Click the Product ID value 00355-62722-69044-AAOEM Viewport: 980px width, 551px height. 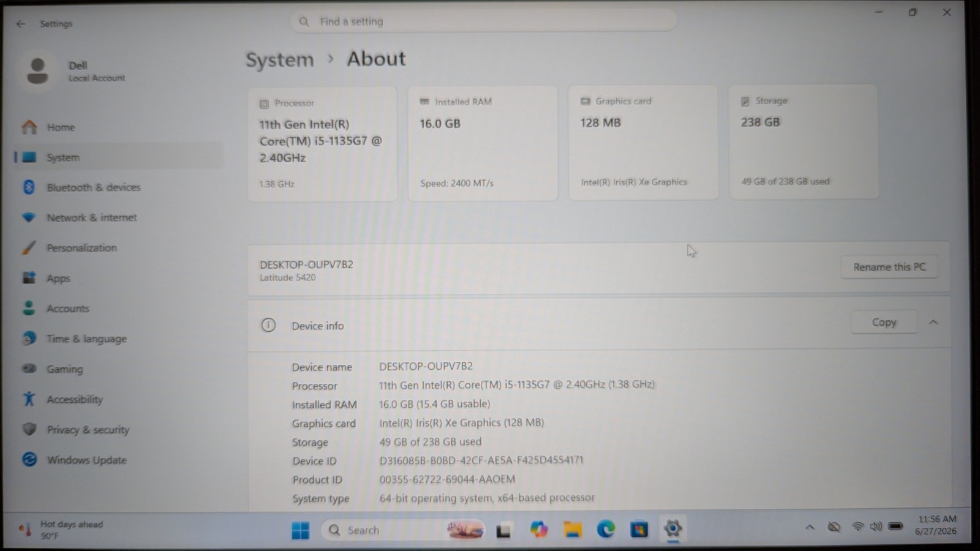tap(447, 479)
